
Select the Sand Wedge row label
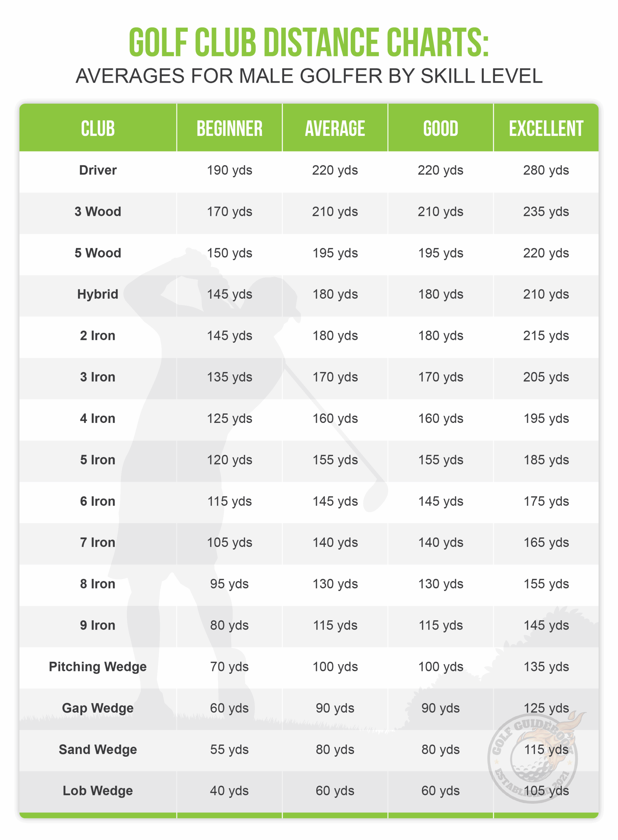click(98, 749)
